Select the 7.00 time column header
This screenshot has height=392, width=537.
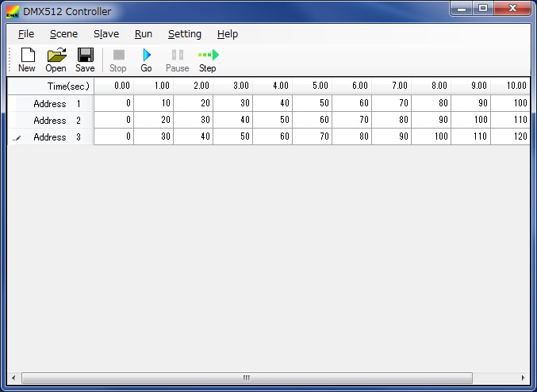pos(392,86)
